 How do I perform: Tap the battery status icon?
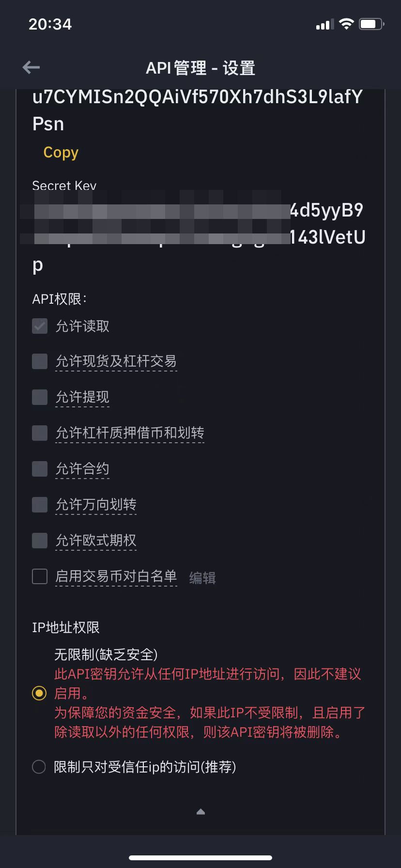tap(371, 24)
